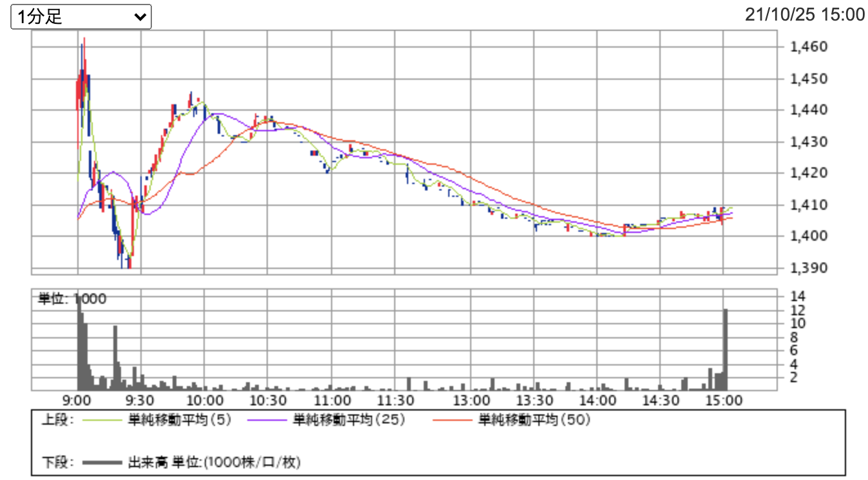Click the 6 volume axis label
Image resolution: width=868 pixels, height=480 pixels.
pos(793,350)
